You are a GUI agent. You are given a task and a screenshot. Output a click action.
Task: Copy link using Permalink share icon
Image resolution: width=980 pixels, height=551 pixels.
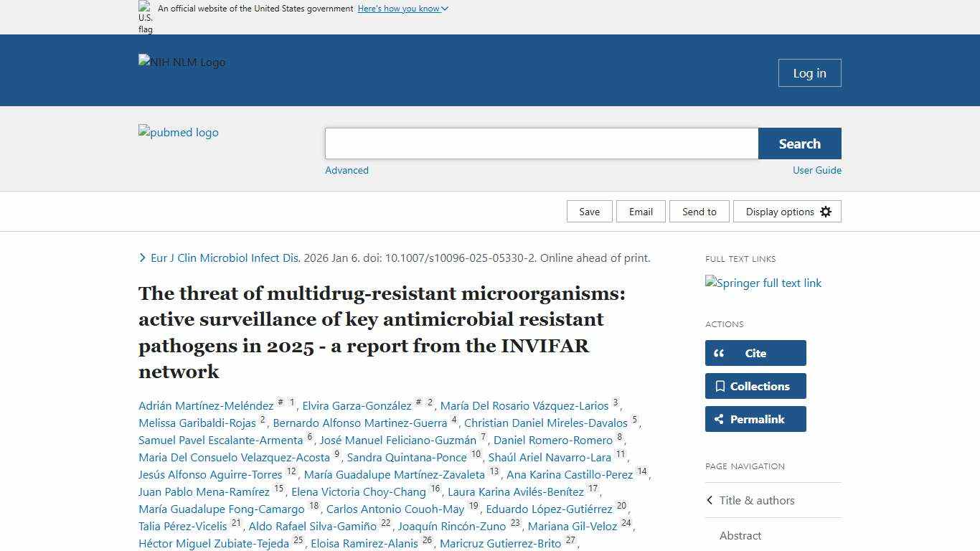[x=720, y=419]
